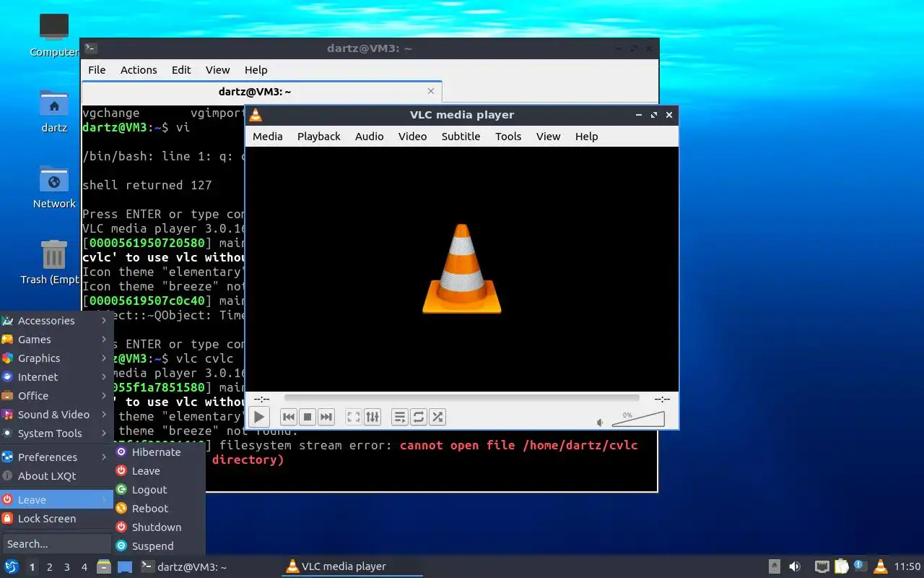Switch to workspace 4 in the pager
This screenshot has width=924, height=578.
(x=84, y=567)
